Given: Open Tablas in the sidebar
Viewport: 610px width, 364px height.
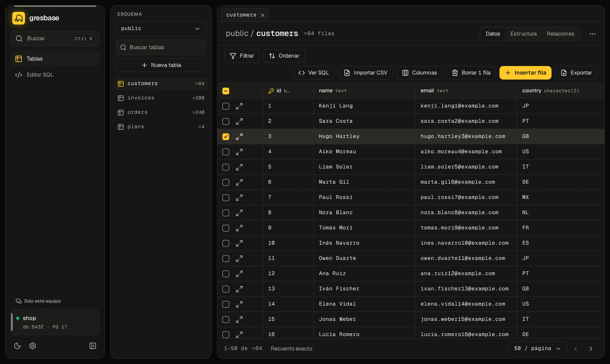Looking at the screenshot, I should coord(55,59).
